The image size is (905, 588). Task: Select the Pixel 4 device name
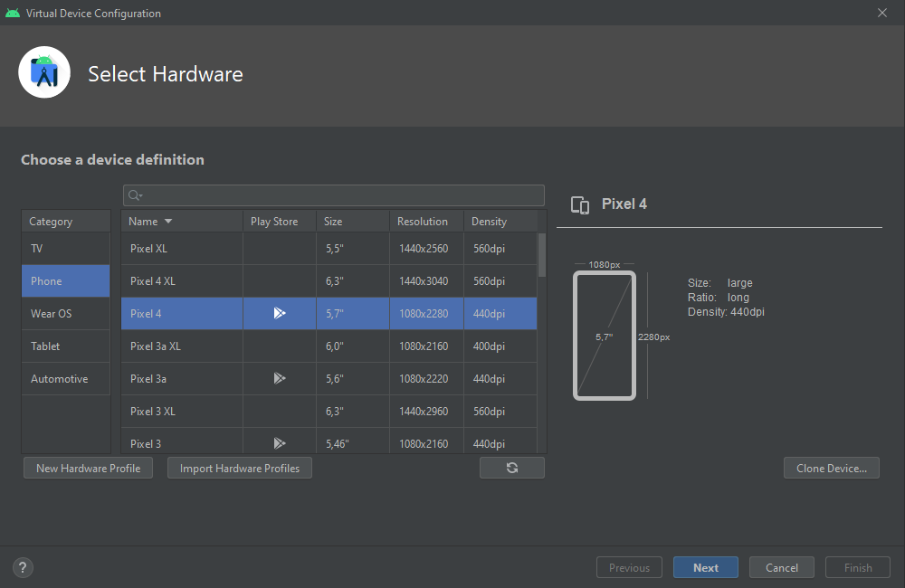tap(146, 313)
